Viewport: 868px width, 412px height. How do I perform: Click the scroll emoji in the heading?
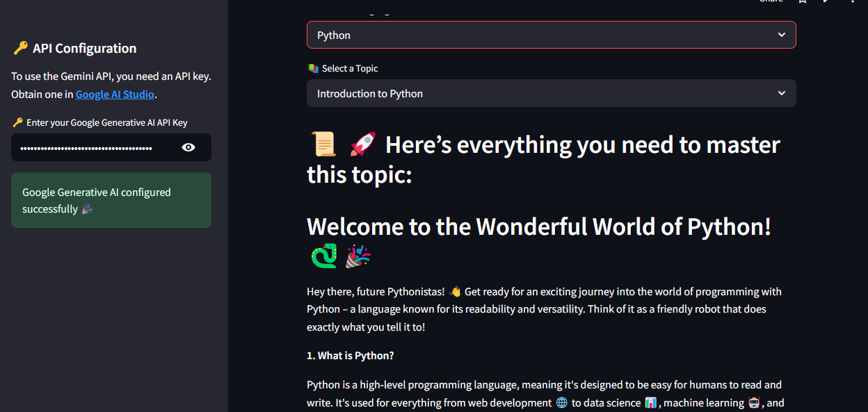325,145
